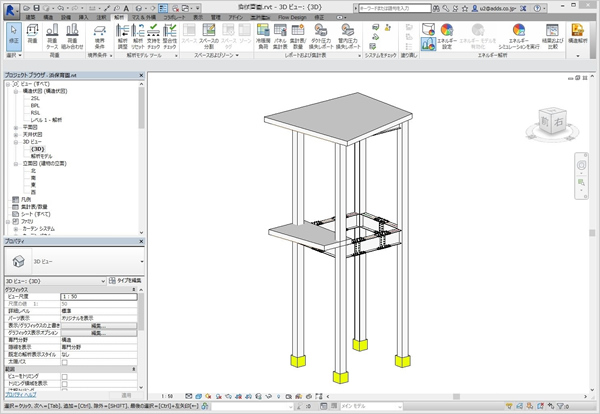Open the Revit application menu button
This screenshot has width=600, height=414.
[x=10, y=10]
